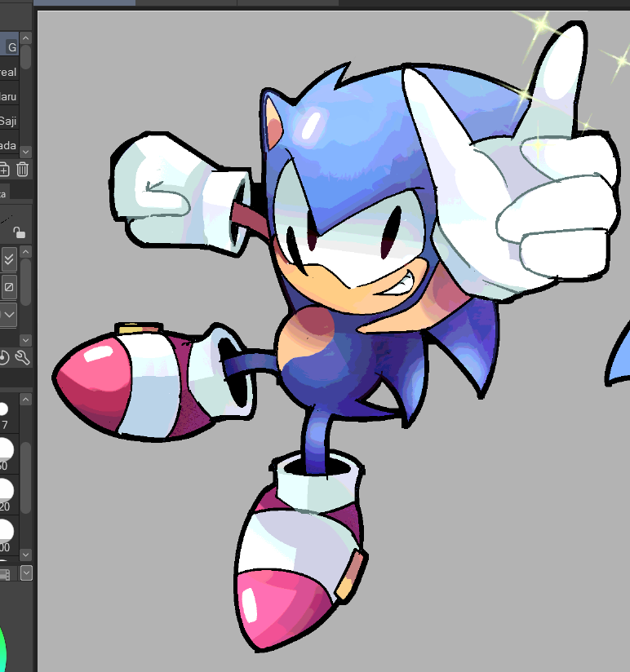Click the brush size list scrollbar thumb
The height and width of the screenshot is (672, 630).
[x=26, y=478]
